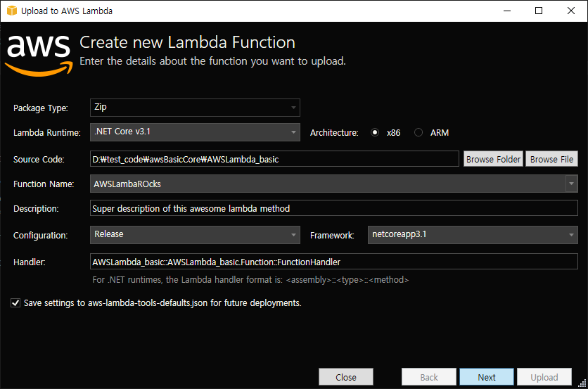Focus the Handler input field
This screenshot has width=588, height=389.
click(334, 262)
